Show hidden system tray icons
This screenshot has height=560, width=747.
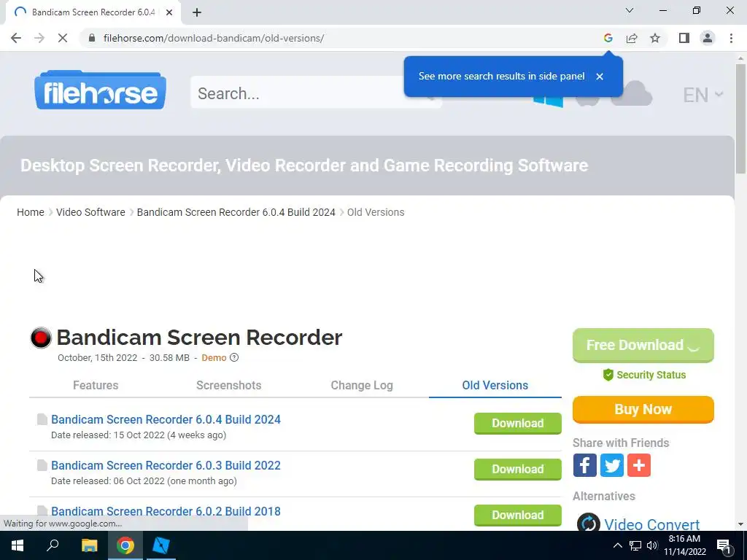pyautogui.click(x=617, y=545)
